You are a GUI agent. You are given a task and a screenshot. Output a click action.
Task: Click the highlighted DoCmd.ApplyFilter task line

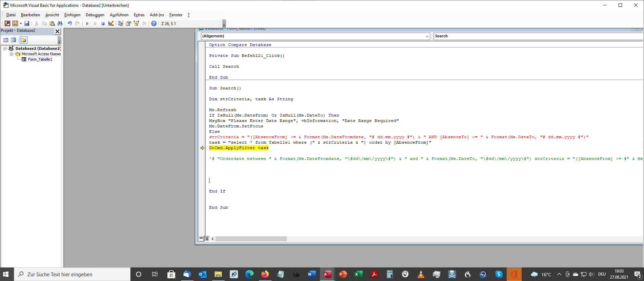click(x=239, y=148)
